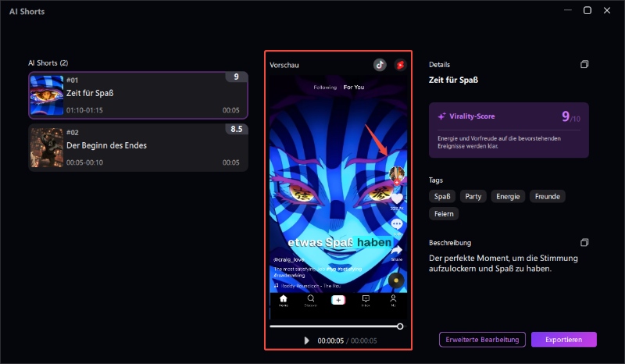
Task: Copy the Beschreibung text
Action: tap(584, 242)
